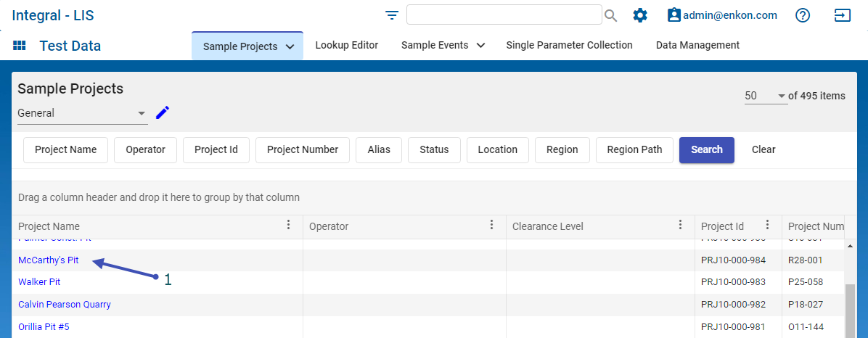Switch to the Lookup Editor tab
This screenshot has height=338, width=868.
[346, 45]
